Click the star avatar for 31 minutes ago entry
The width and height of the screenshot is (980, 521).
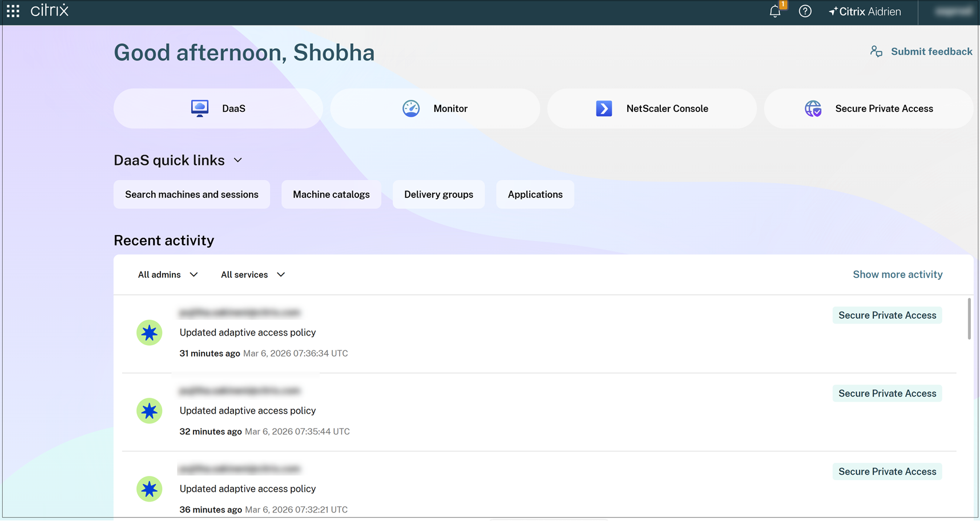click(x=149, y=333)
